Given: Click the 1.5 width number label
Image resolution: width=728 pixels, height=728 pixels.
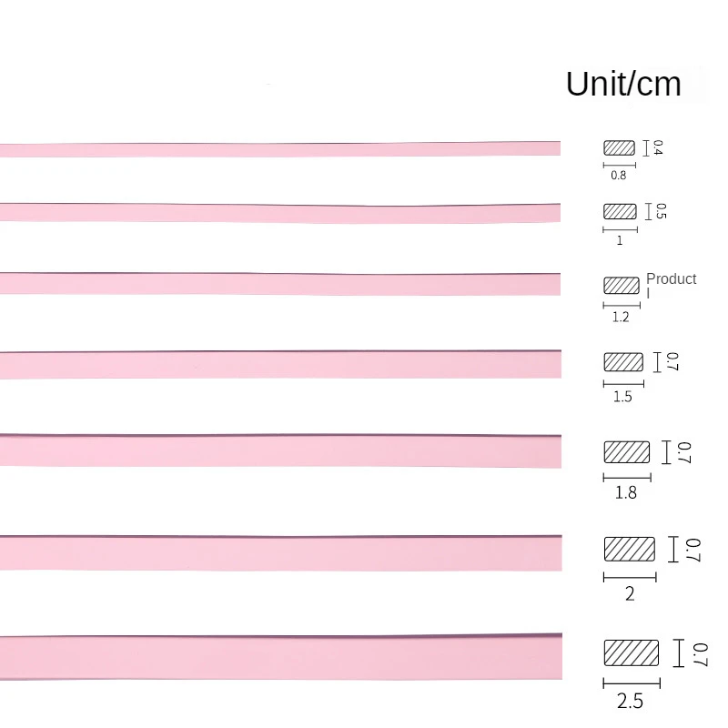Looking at the screenshot, I should click(x=622, y=397).
